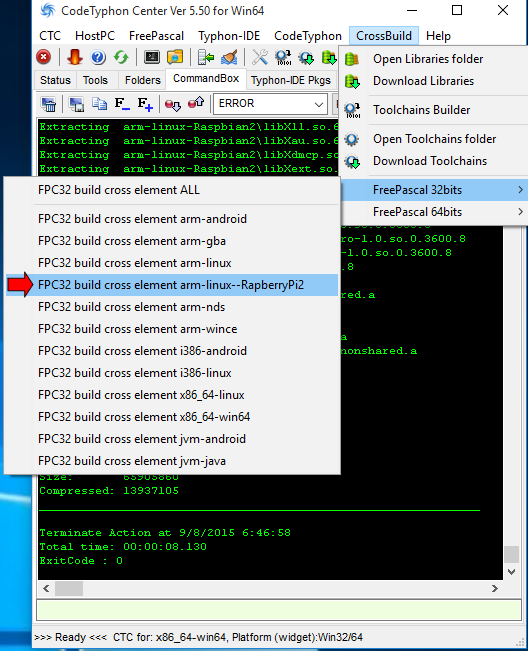Click the save screen output icon

pyautogui.click(x=76, y=104)
